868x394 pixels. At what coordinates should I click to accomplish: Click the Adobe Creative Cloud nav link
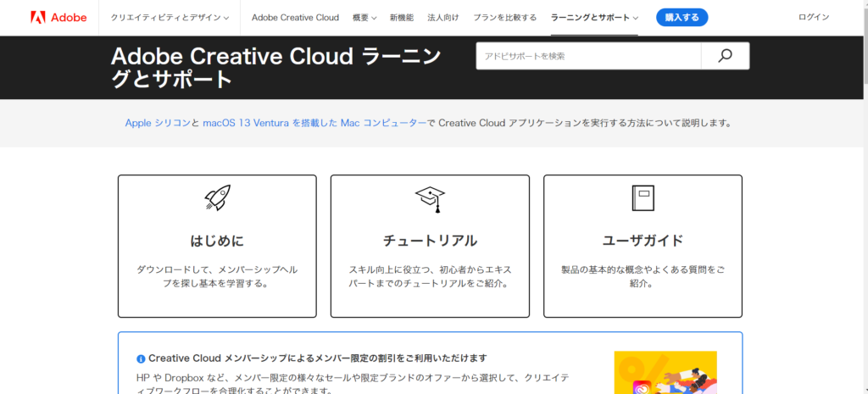point(295,18)
